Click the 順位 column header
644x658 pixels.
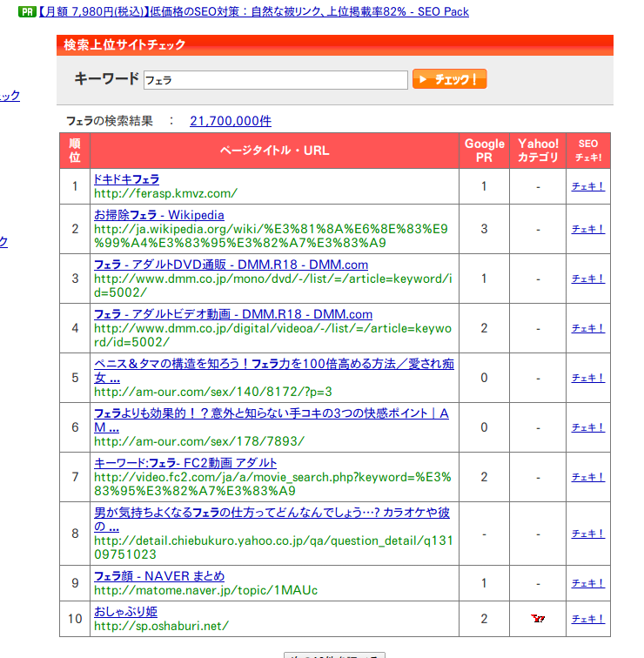75,151
